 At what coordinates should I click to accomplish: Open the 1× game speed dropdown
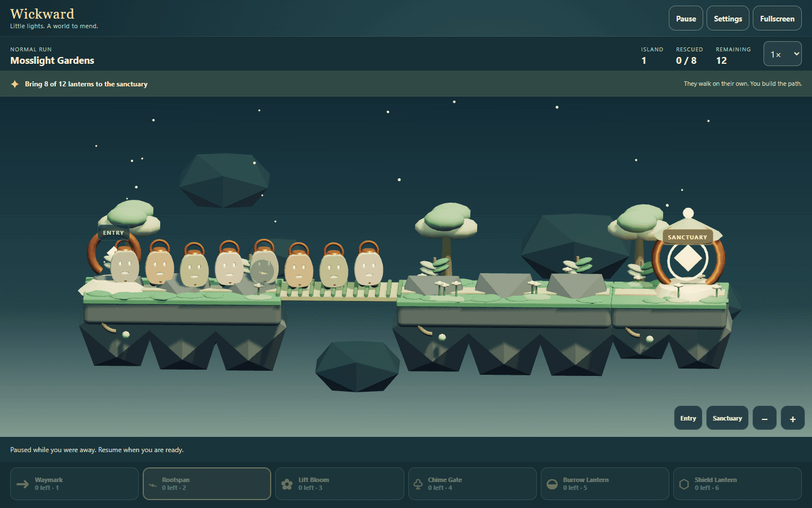coord(783,54)
